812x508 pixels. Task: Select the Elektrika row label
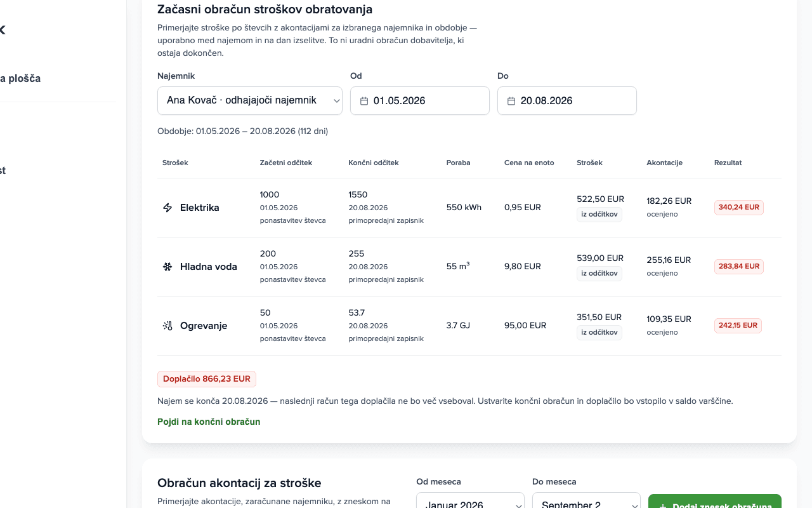(200, 208)
